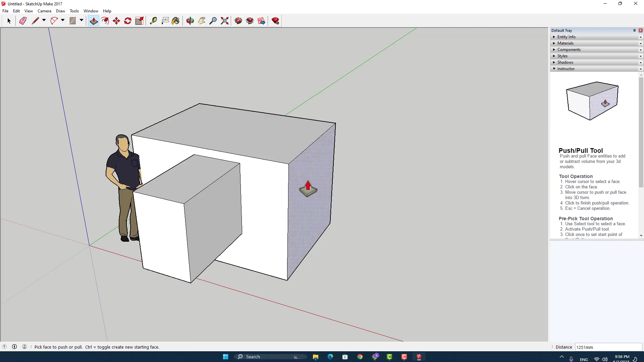The width and height of the screenshot is (644, 362).
Task: Choose the Tape Measure tool
Action: (153, 21)
